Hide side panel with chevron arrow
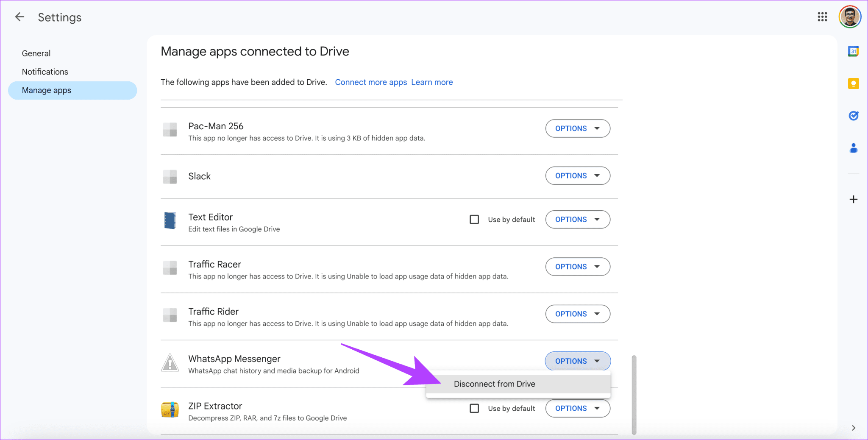The image size is (868, 440). tap(853, 428)
